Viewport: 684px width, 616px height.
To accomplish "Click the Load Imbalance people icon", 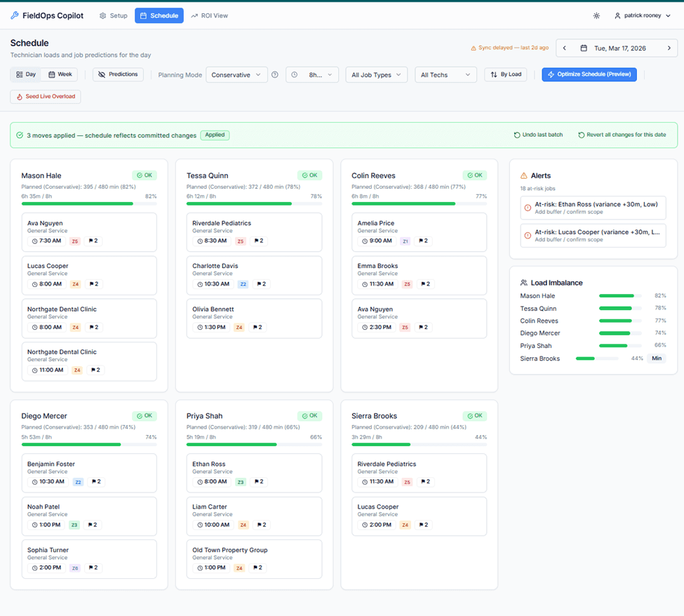I will point(524,283).
